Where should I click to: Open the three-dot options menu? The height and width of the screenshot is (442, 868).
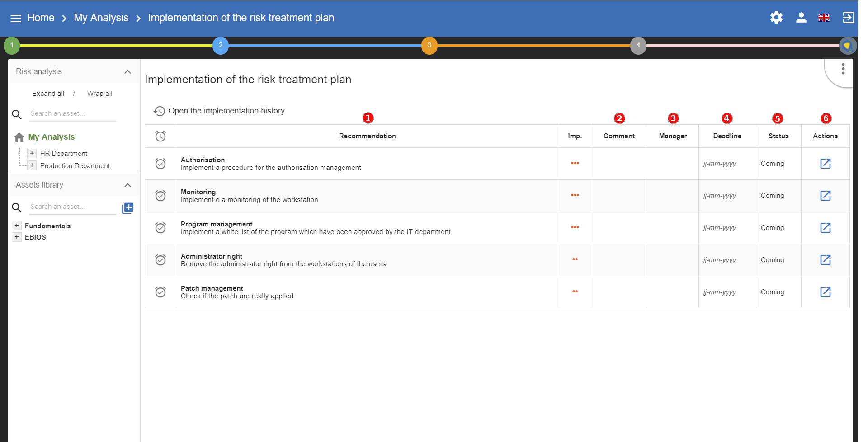pos(843,69)
